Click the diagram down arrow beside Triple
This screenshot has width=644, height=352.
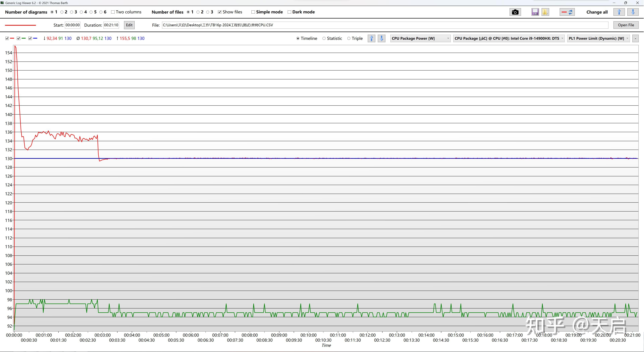click(x=382, y=39)
